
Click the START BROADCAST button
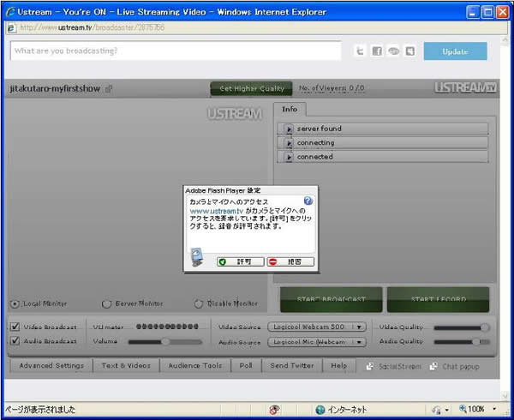[331, 300]
